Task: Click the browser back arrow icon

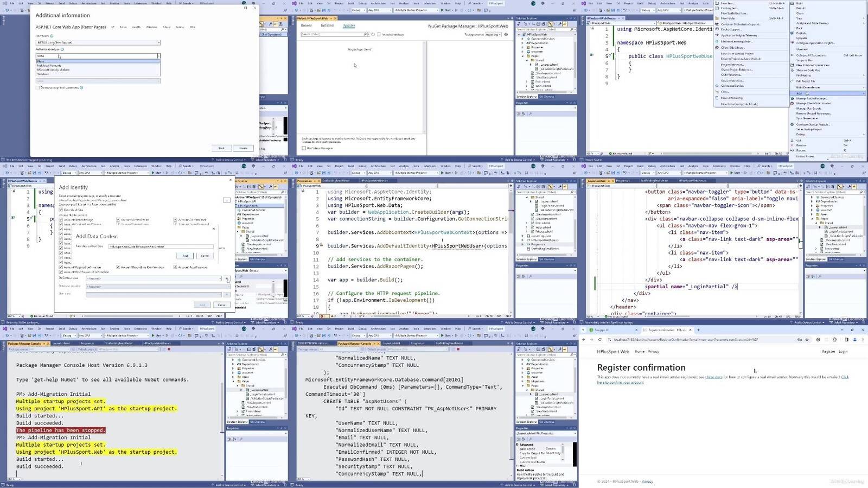Action: click(x=584, y=340)
